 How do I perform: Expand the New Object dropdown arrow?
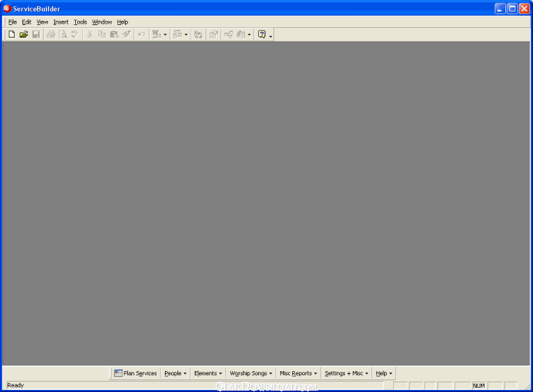[x=186, y=35]
